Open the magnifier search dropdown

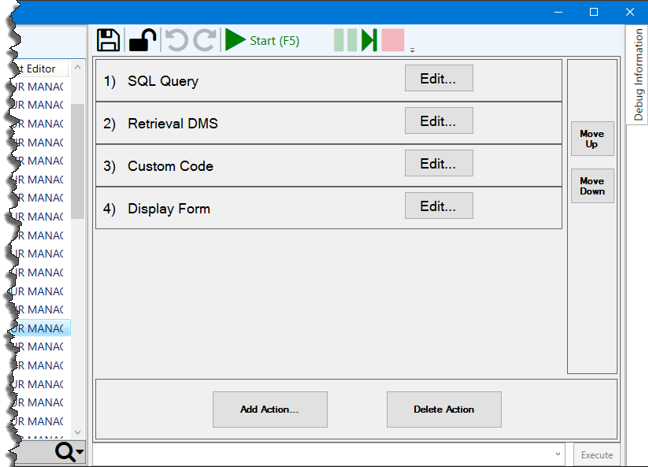[68, 453]
